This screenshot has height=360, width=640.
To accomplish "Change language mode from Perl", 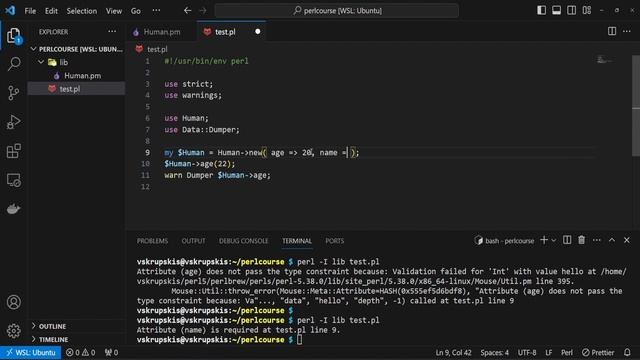I will click(x=567, y=352).
